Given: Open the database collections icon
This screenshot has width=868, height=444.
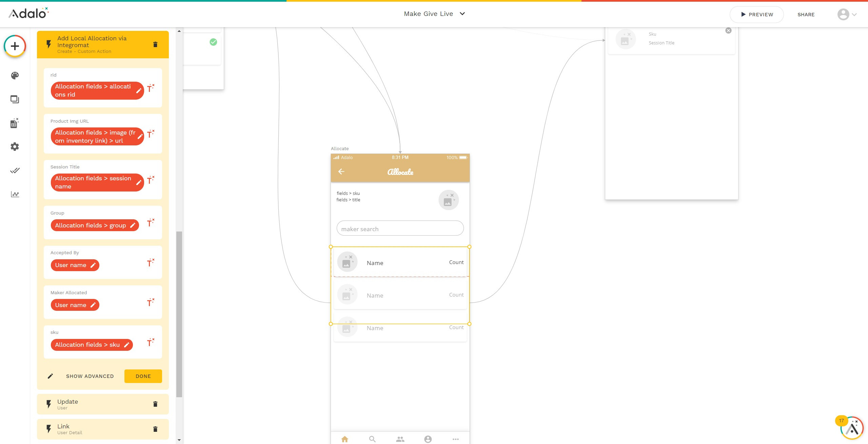Looking at the screenshot, I should [x=15, y=123].
